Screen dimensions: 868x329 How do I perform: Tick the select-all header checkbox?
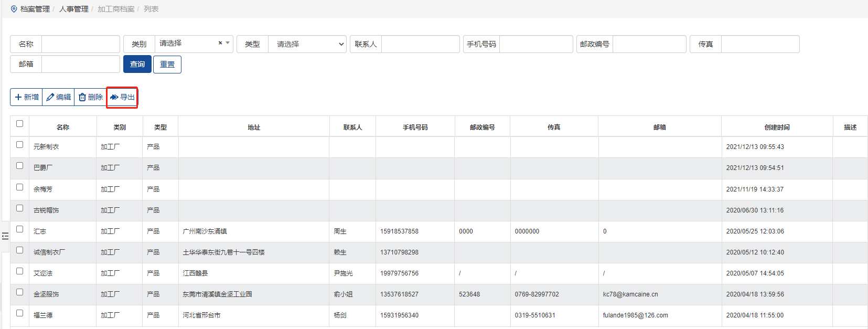[19, 124]
